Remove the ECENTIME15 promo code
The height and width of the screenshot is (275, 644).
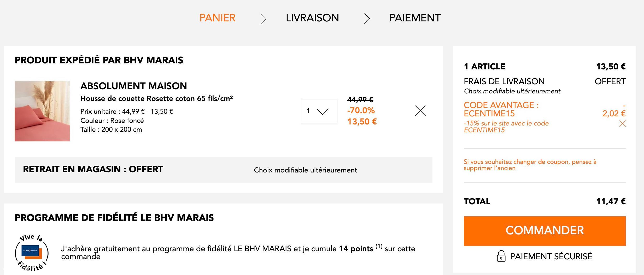point(623,124)
